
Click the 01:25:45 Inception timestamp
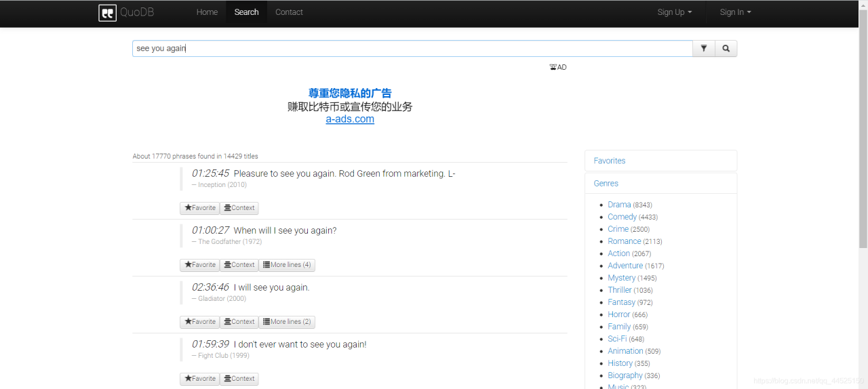pyautogui.click(x=210, y=173)
